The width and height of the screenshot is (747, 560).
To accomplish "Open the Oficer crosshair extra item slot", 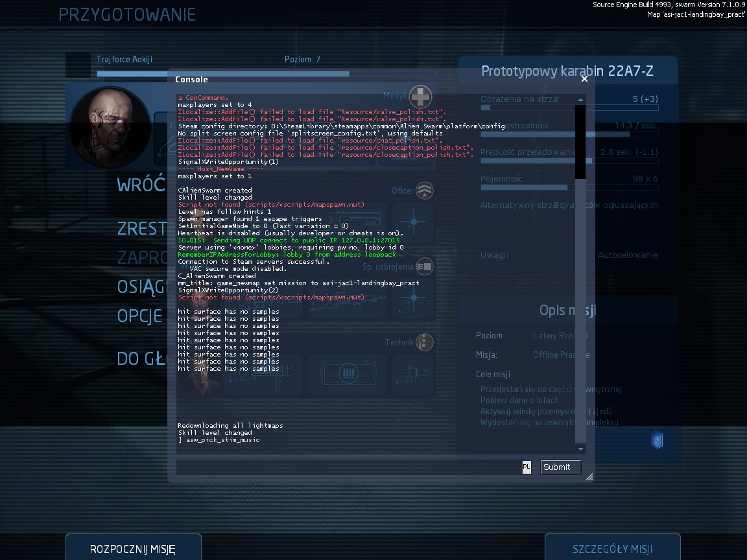I will (413, 222).
